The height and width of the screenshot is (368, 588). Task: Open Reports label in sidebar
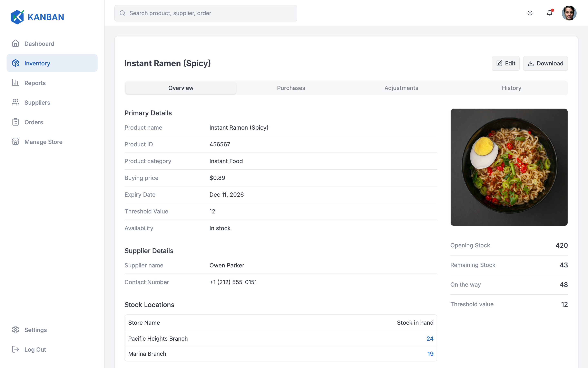(x=35, y=83)
